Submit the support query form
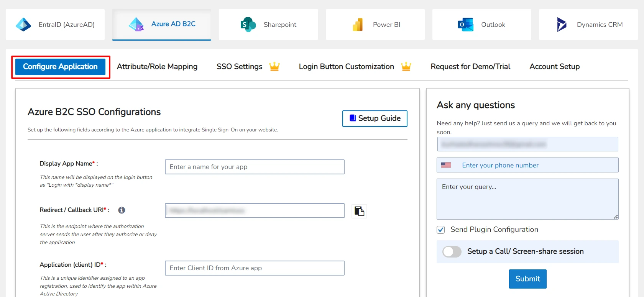 [527, 279]
